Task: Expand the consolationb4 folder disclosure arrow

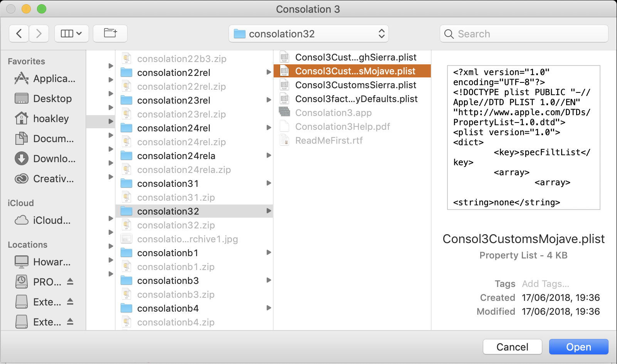Action: pyautogui.click(x=269, y=308)
